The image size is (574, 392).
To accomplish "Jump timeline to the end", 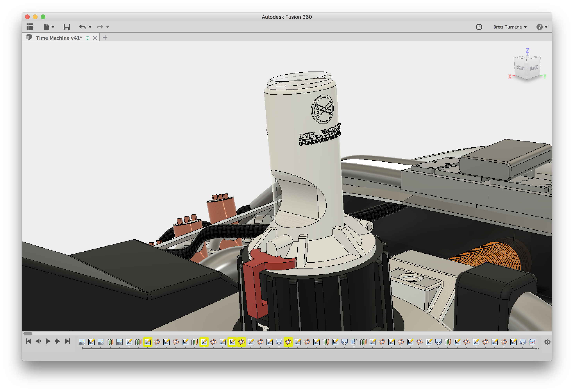I will pyautogui.click(x=67, y=341).
